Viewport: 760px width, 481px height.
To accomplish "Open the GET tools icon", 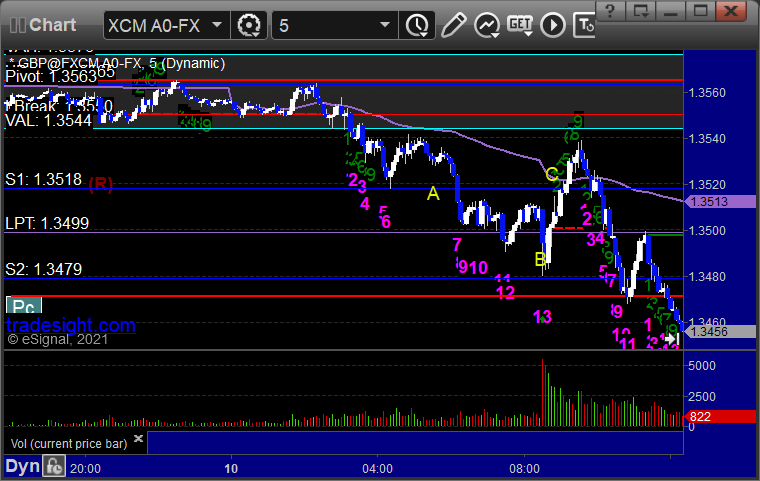I will [520, 25].
